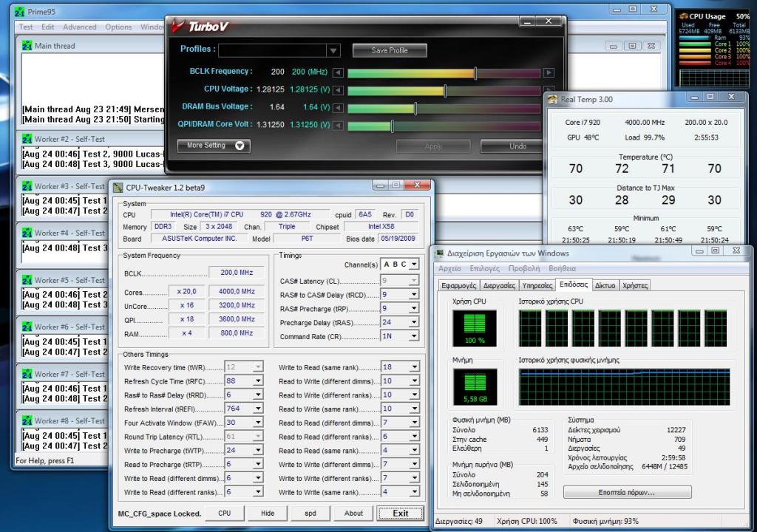757x532 pixels.
Task: Click the Main thread window icon in Prime95
Action: coord(27,45)
